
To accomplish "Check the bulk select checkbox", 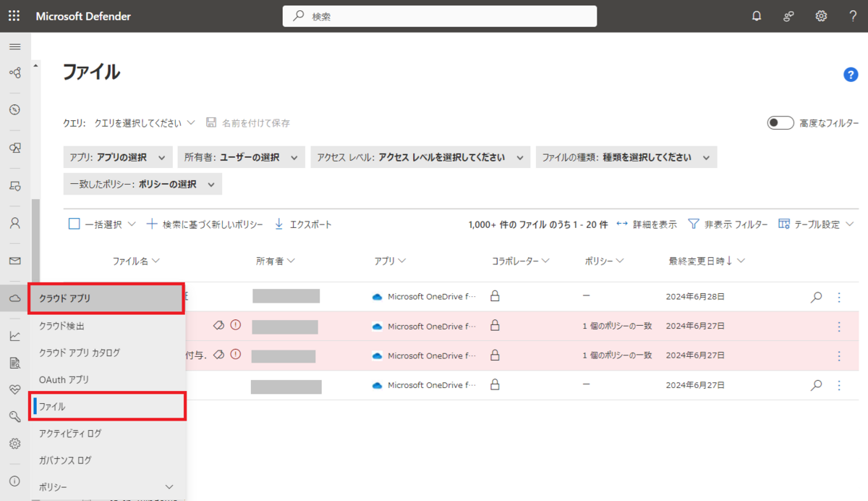I will 74,224.
